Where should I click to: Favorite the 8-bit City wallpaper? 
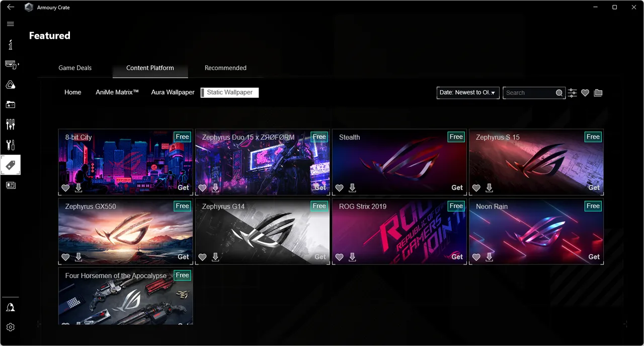coord(65,188)
